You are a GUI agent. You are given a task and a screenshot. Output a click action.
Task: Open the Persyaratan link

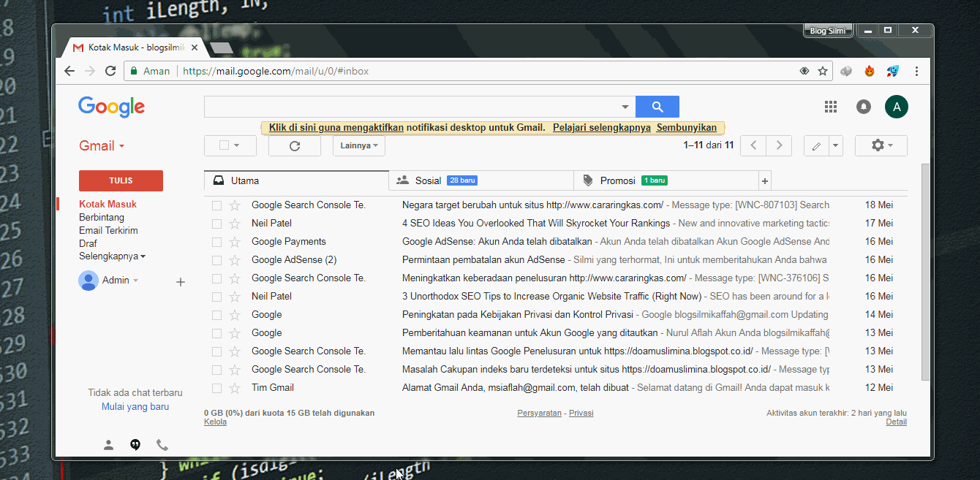pos(539,413)
